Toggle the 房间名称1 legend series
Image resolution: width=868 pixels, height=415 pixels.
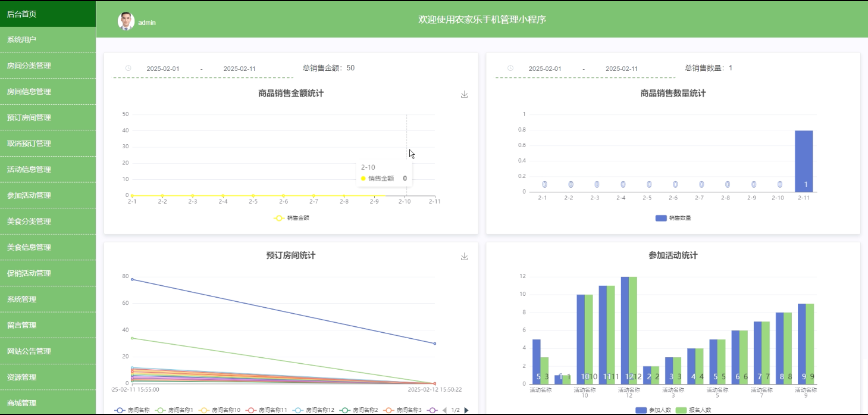(174, 410)
